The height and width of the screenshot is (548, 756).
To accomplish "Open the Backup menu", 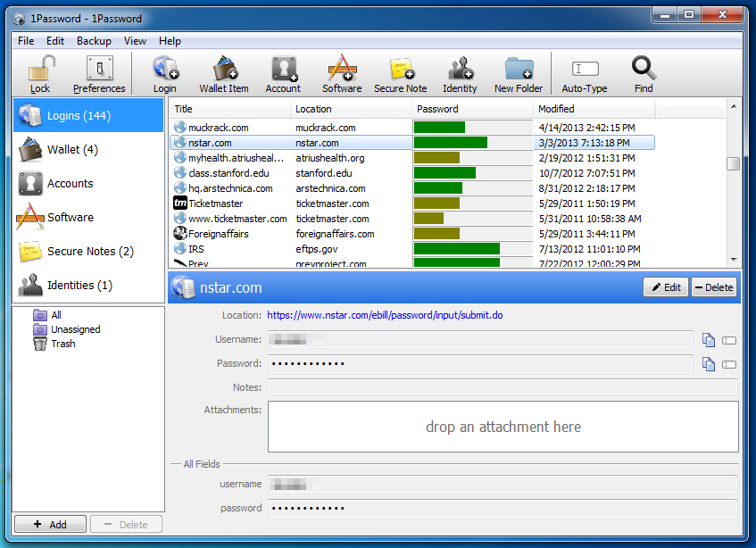I will 94,41.
